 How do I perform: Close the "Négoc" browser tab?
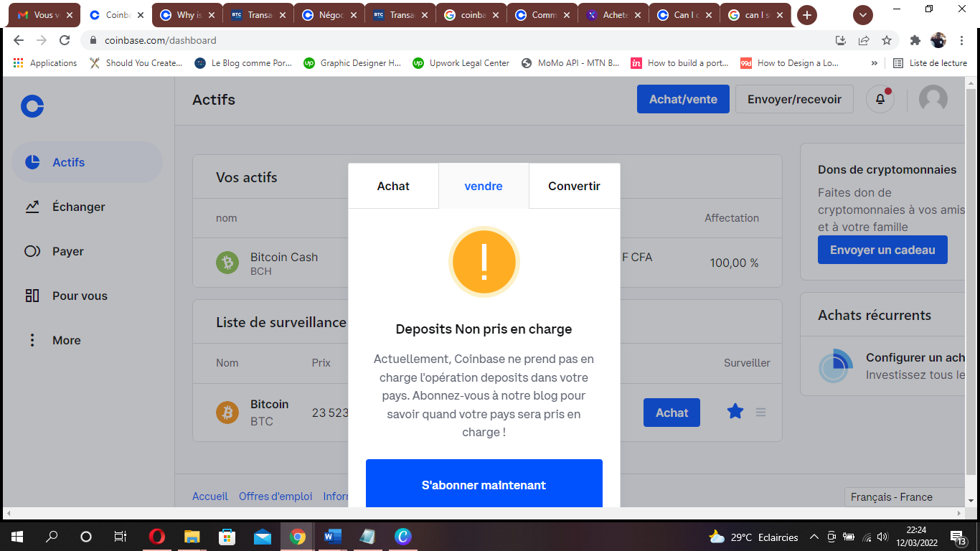point(353,15)
